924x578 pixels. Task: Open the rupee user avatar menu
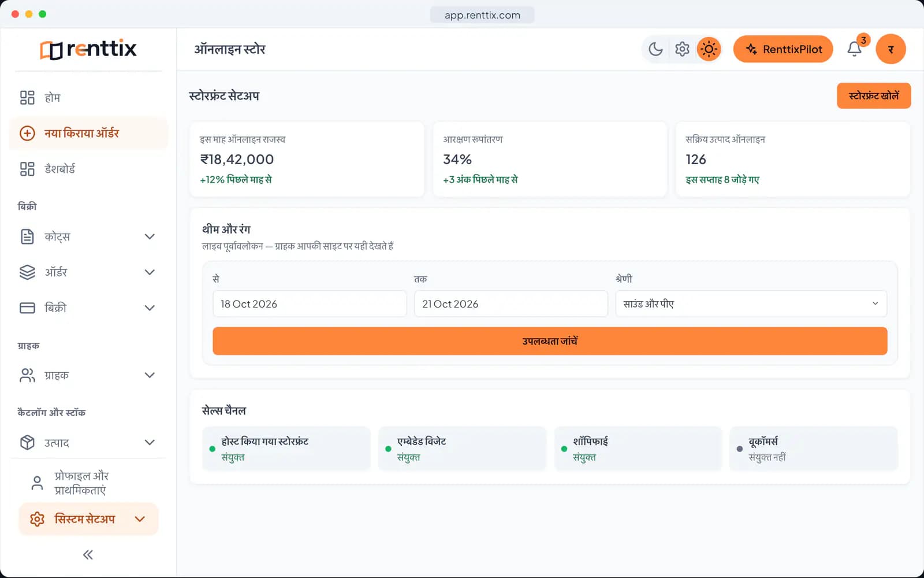[891, 49]
